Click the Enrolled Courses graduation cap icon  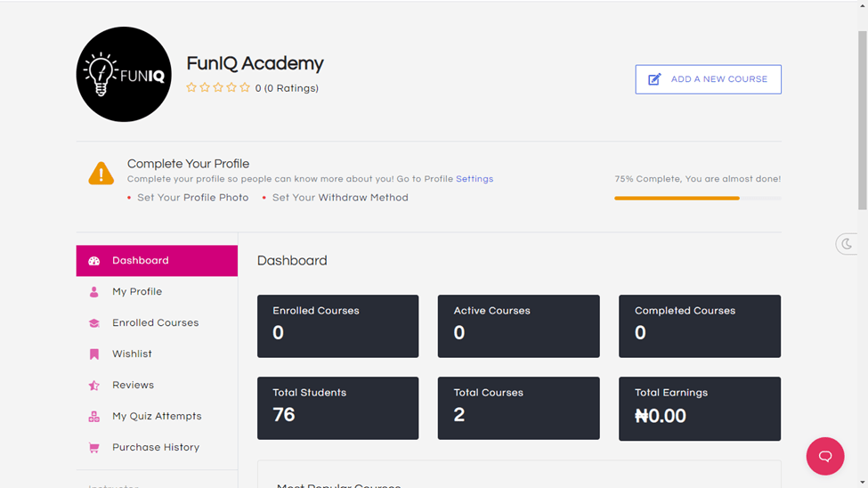click(x=94, y=323)
